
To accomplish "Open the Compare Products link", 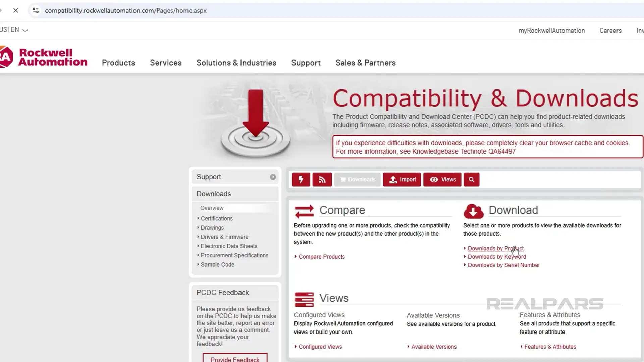I will (x=322, y=257).
